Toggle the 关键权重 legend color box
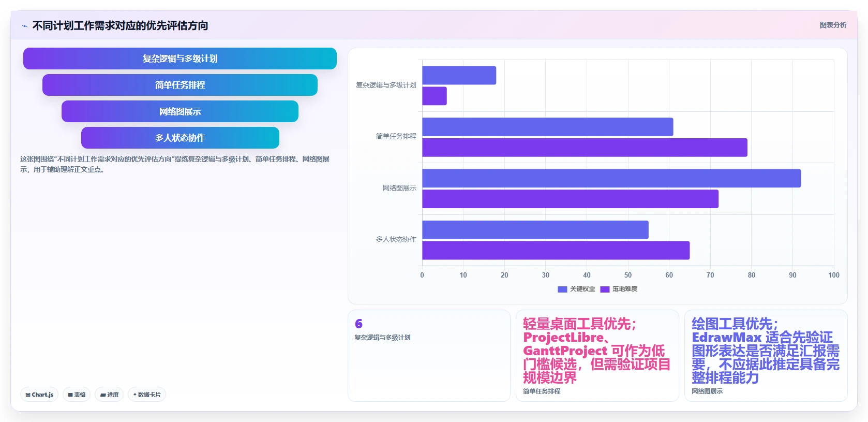 [x=562, y=289]
